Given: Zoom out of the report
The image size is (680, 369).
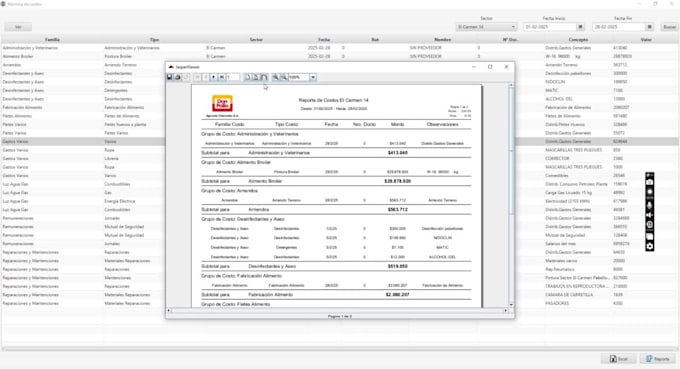Looking at the screenshot, I should point(284,77).
